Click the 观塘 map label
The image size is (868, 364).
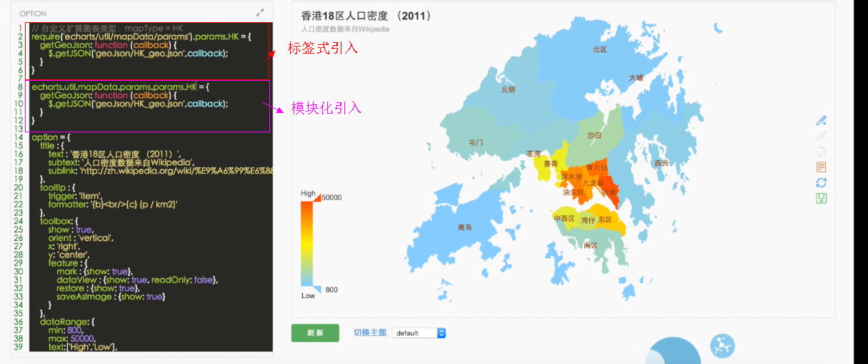(609, 192)
